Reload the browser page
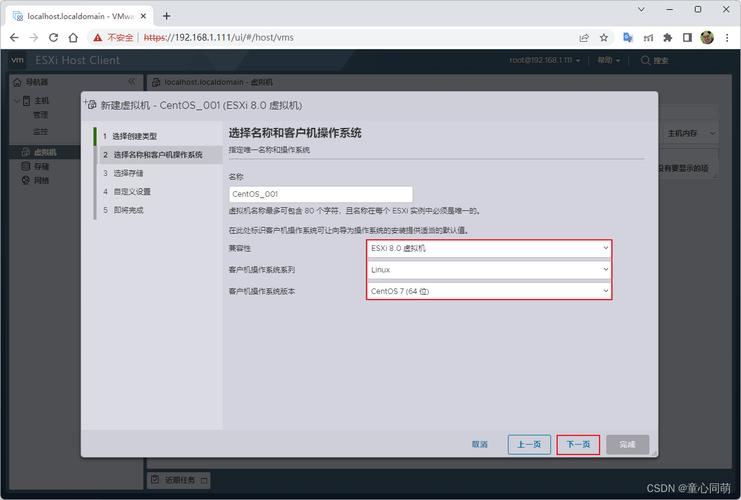The image size is (741, 500). click(53, 37)
